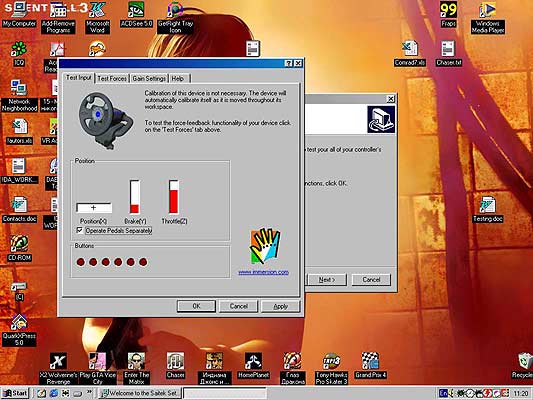Open the Windows Start menu
533x400 pixels.
[x=15, y=393]
